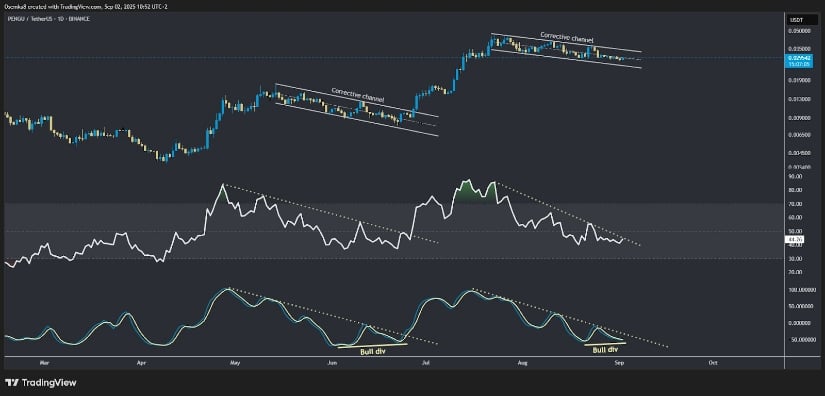Click the Sep label on the time axis
The height and width of the screenshot is (396, 825).
tap(617, 362)
